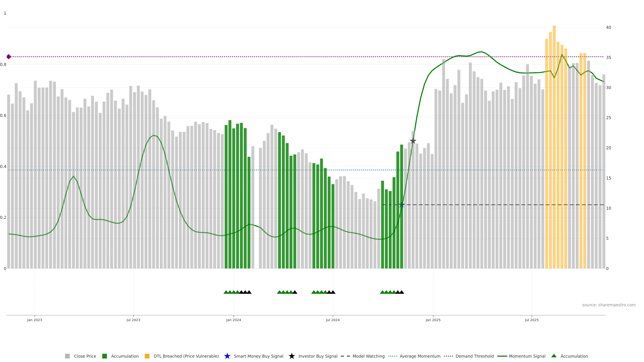The image size is (644, 362).
Task: Click the Jan 2024 x-axis label
Action: (x=233, y=320)
